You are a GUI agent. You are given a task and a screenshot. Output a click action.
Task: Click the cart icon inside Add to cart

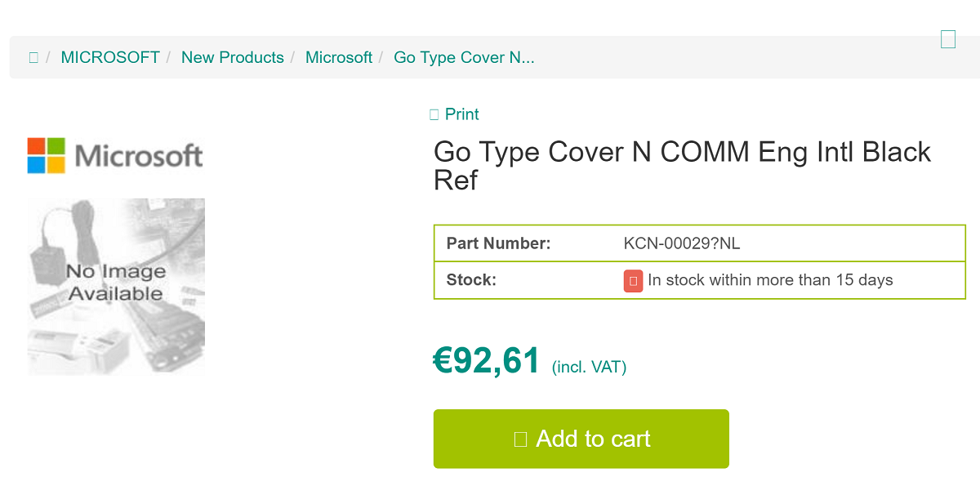(x=520, y=439)
